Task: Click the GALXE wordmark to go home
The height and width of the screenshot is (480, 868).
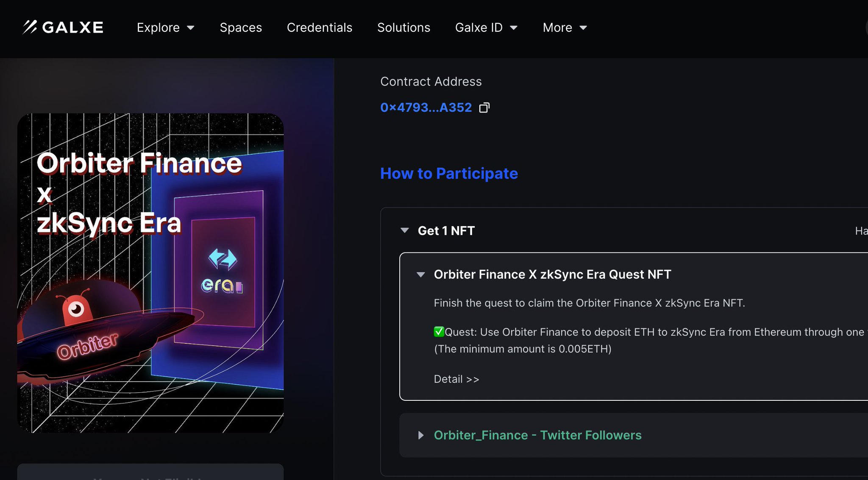Action: point(73,28)
